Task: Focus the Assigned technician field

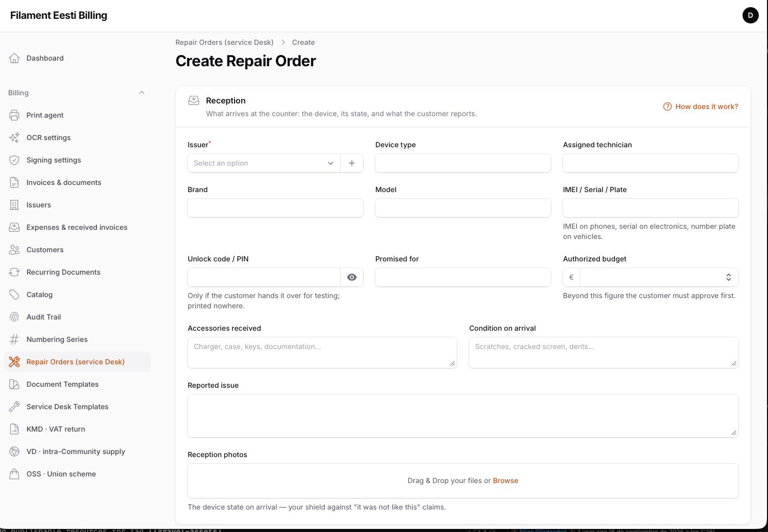Action: click(651, 163)
